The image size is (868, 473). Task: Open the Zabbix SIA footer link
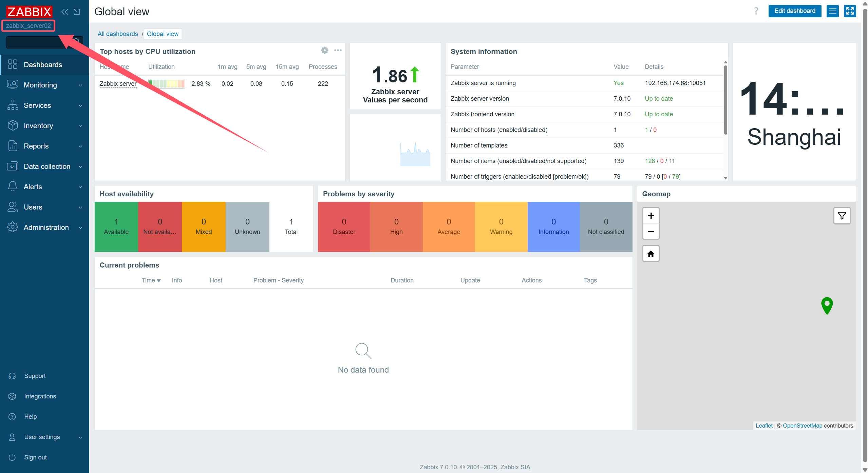(x=515, y=467)
